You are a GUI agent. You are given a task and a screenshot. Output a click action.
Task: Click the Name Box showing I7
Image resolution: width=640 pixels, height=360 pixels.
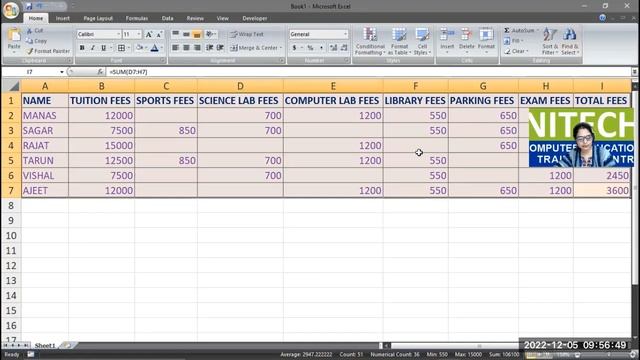(30, 72)
